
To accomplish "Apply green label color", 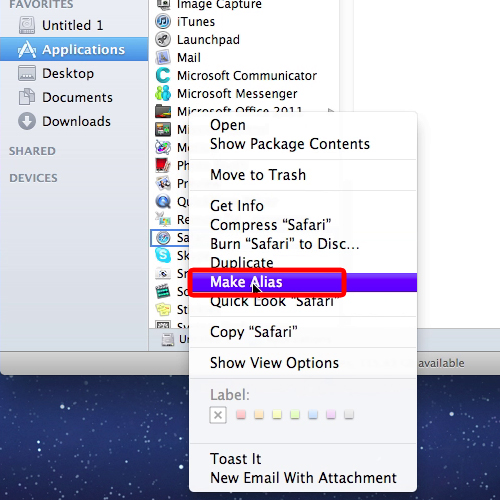I will 295,415.
